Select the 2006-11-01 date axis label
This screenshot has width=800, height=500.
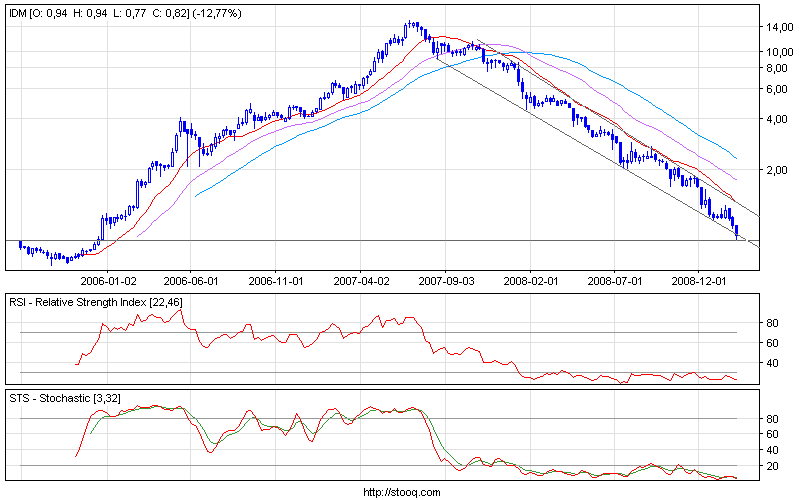276,283
